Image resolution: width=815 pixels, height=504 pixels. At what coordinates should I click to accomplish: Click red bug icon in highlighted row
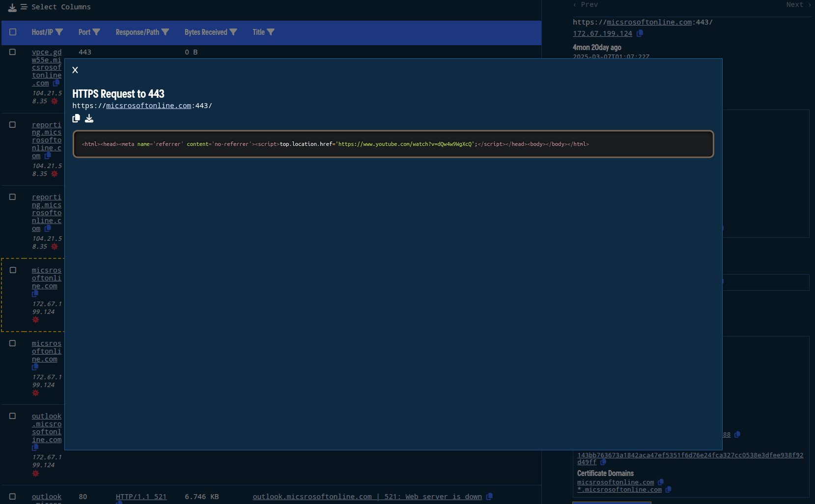coord(35,320)
